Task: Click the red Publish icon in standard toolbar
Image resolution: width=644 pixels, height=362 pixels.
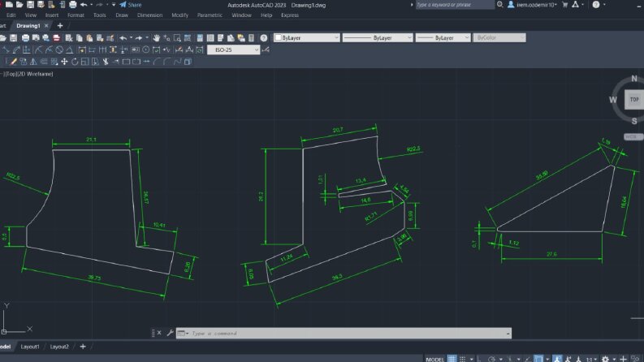Action: (x=56, y=38)
